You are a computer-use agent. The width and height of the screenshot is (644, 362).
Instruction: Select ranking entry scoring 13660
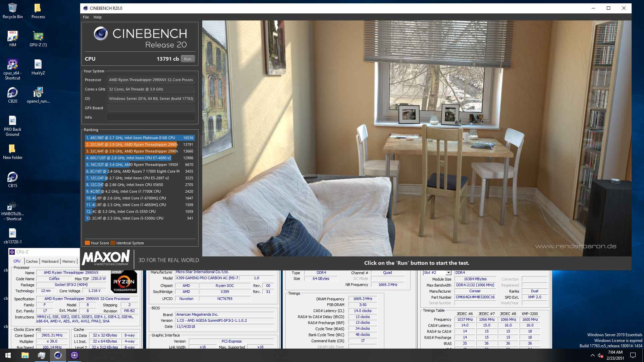pos(140,151)
